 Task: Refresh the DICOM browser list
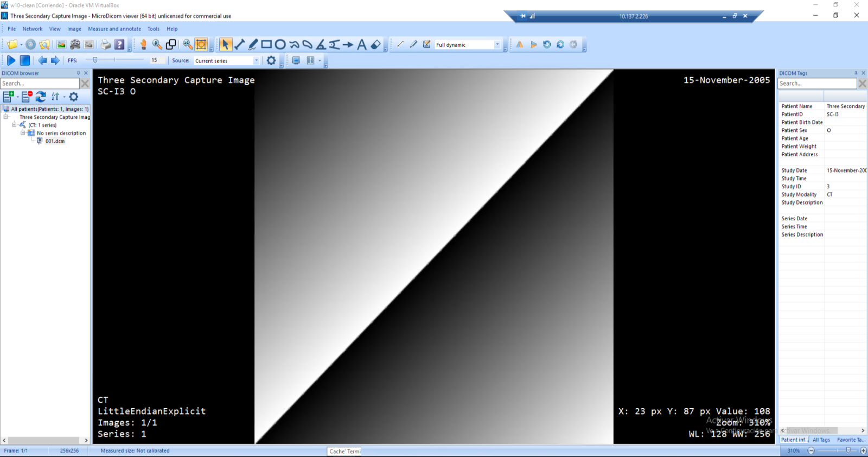click(x=41, y=97)
